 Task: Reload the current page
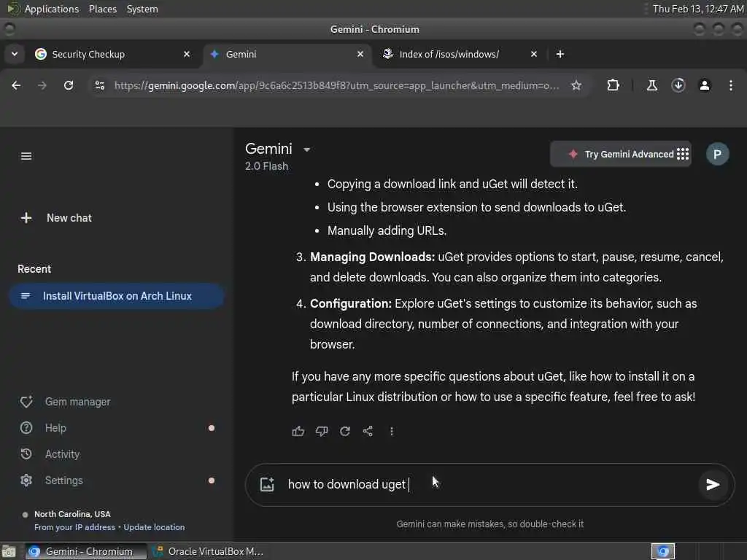[69, 85]
